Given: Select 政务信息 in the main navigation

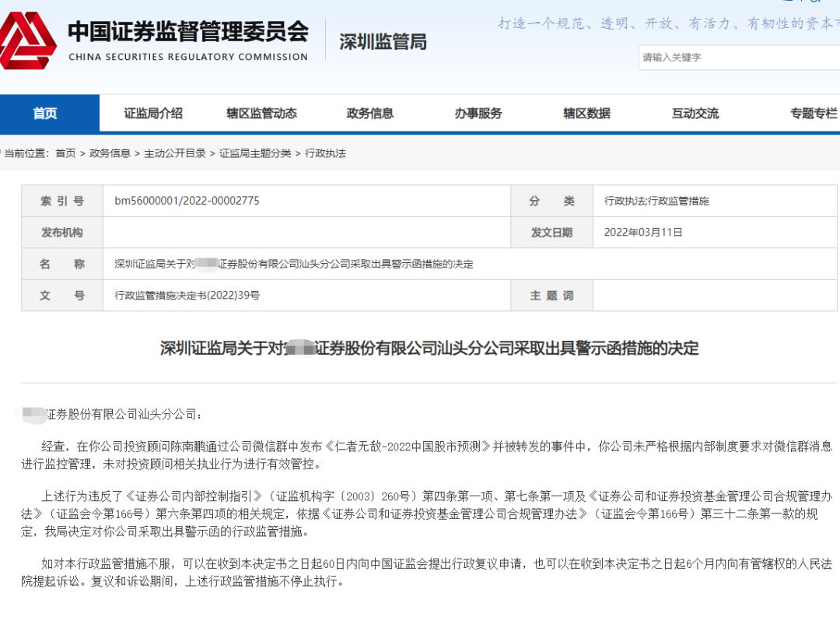Looking at the screenshot, I should point(369,114).
